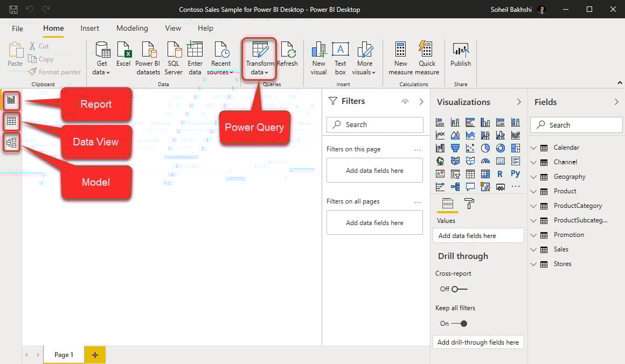
Task: Open Get data dropdown
Action: [101, 58]
